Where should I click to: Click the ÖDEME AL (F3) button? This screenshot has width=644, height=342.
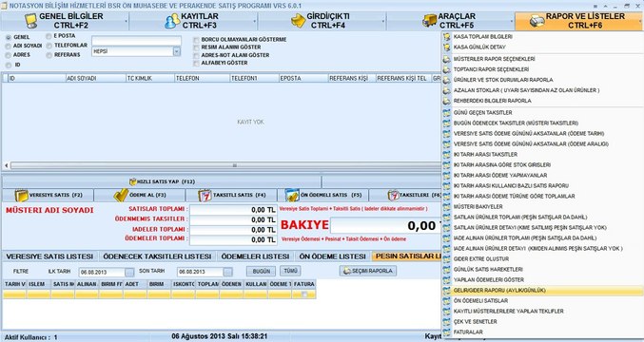[x=140, y=195]
